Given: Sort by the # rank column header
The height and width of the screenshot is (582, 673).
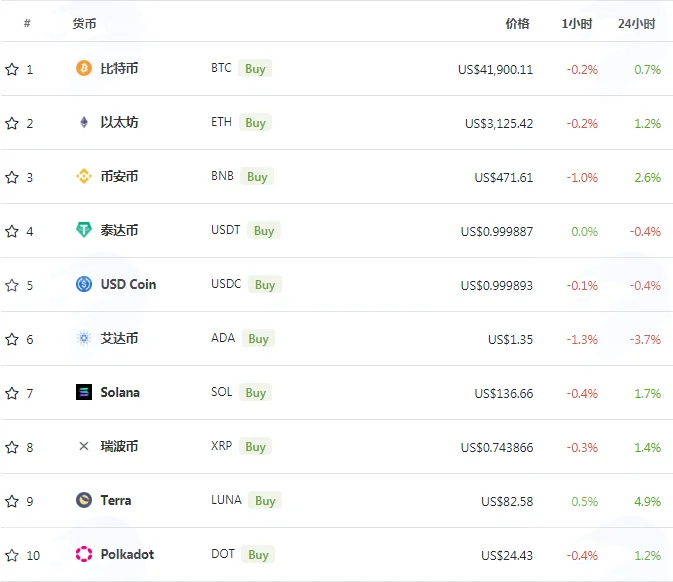Looking at the screenshot, I should 27,23.
